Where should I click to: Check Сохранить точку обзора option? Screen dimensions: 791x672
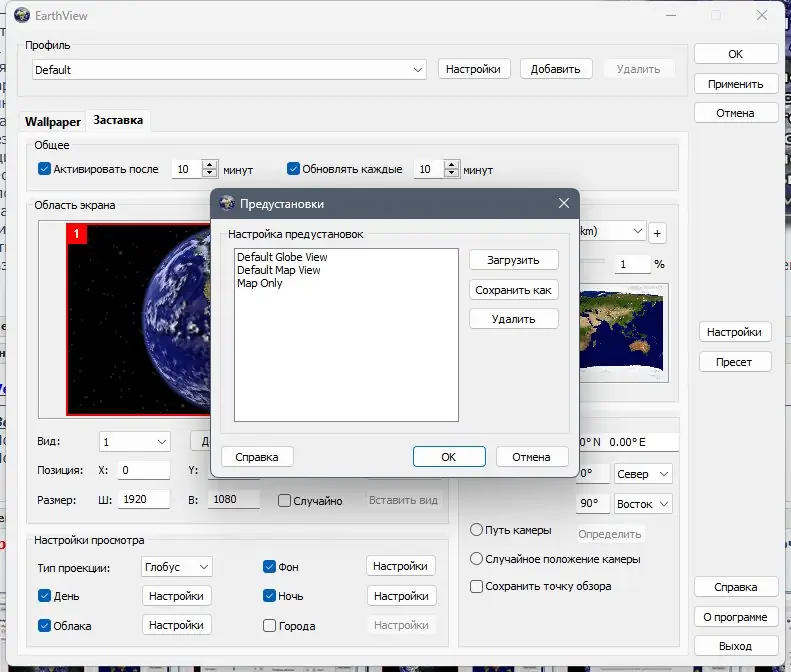click(476, 586)
